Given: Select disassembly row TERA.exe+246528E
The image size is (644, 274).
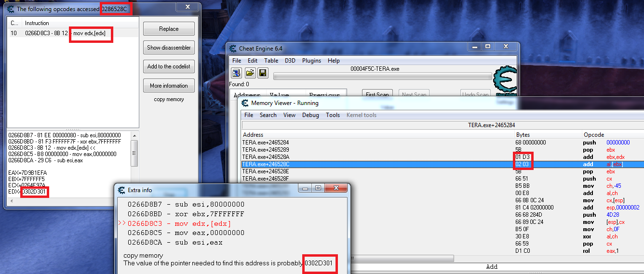Looking at the screenshot, I should [x=443, y=171].
